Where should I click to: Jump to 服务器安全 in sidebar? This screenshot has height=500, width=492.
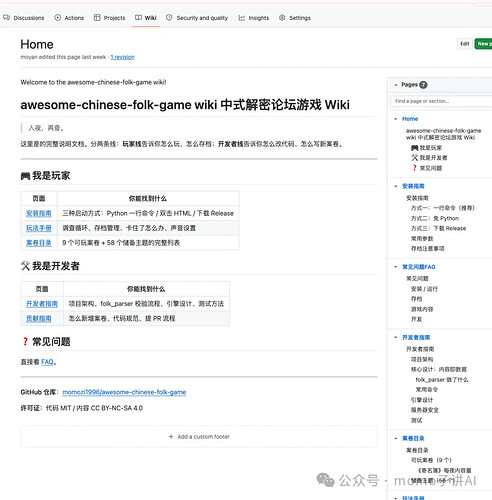pos(425,410)
